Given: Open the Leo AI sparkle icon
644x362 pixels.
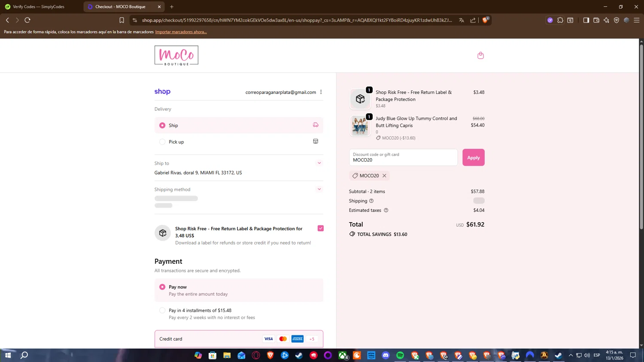Looking at the screenshot, I should point(606,20).
